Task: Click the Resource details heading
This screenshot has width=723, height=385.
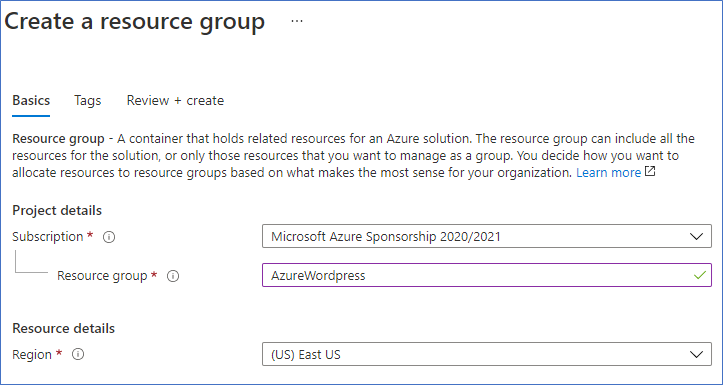Action: tap(64, 329)
